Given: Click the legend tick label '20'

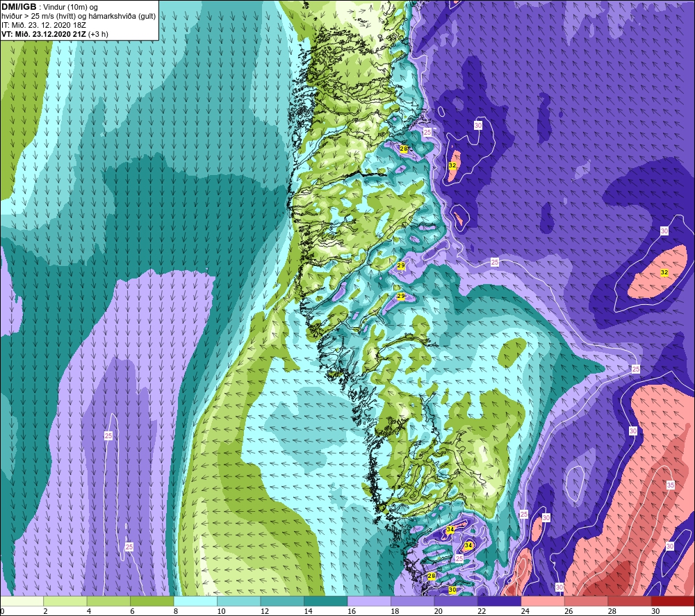Looking at the screenshot, I should click(439, 611).
